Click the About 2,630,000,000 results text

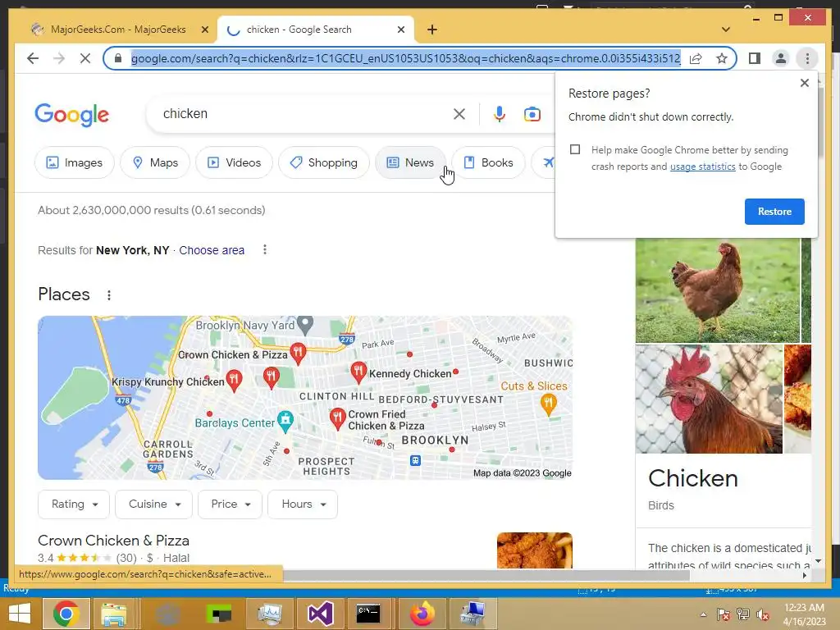tap(152, 210)
